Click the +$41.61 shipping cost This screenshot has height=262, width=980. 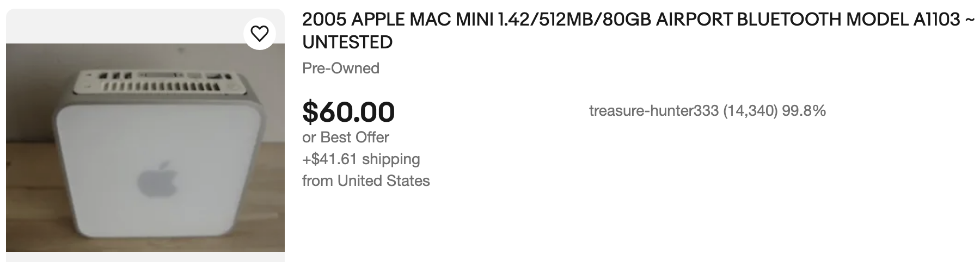(361, 159)
